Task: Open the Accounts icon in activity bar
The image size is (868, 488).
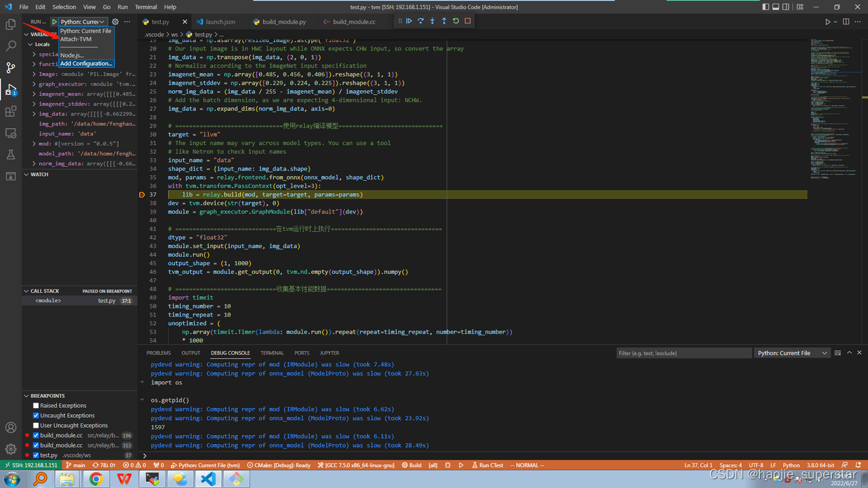Action: click(11, 428)
